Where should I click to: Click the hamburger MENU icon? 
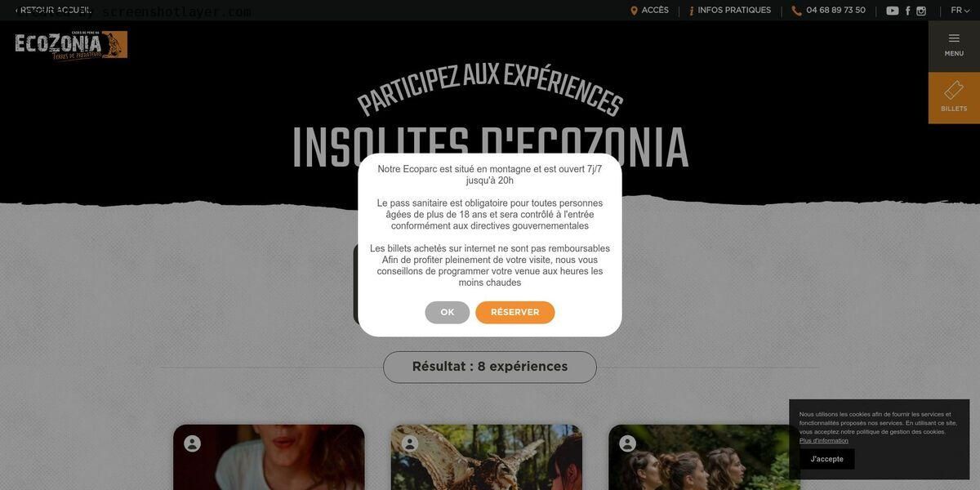954,38
